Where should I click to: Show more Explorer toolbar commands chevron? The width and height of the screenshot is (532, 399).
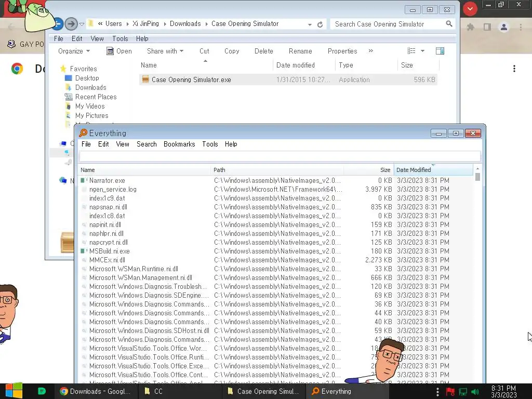pyautogui.click(x=371, y=50)
